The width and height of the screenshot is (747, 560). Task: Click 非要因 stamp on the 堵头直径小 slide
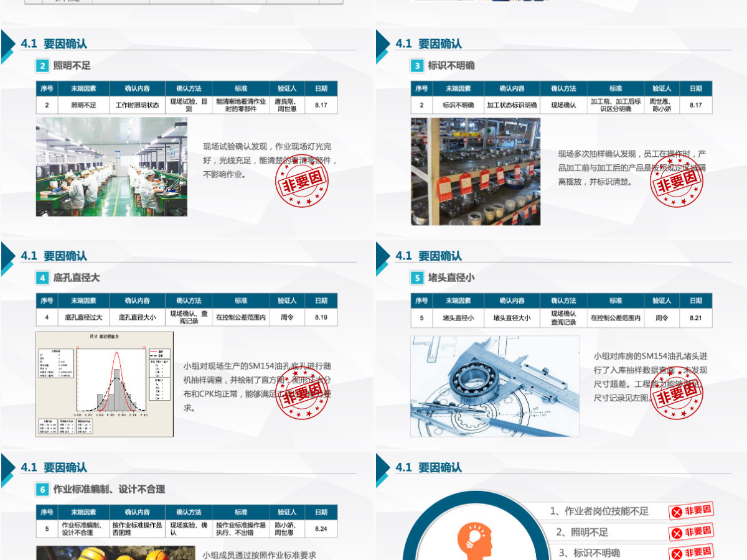click(677, 393)
